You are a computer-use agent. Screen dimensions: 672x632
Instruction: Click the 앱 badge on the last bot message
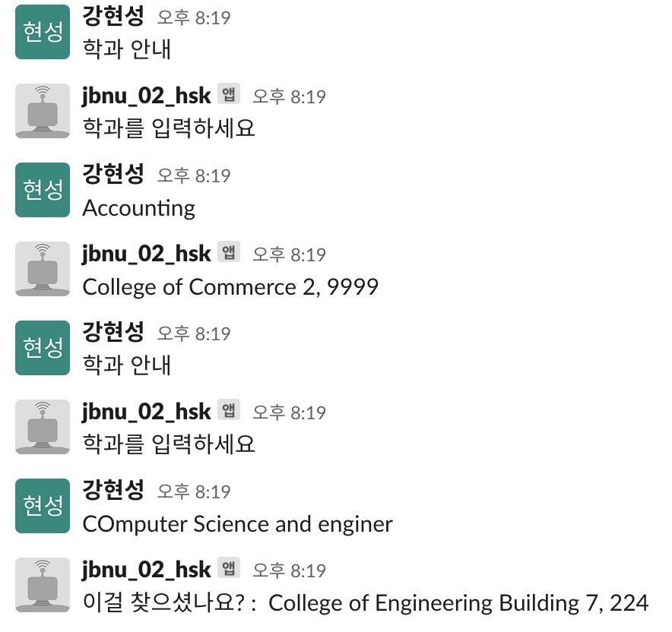tap(228, 568)
